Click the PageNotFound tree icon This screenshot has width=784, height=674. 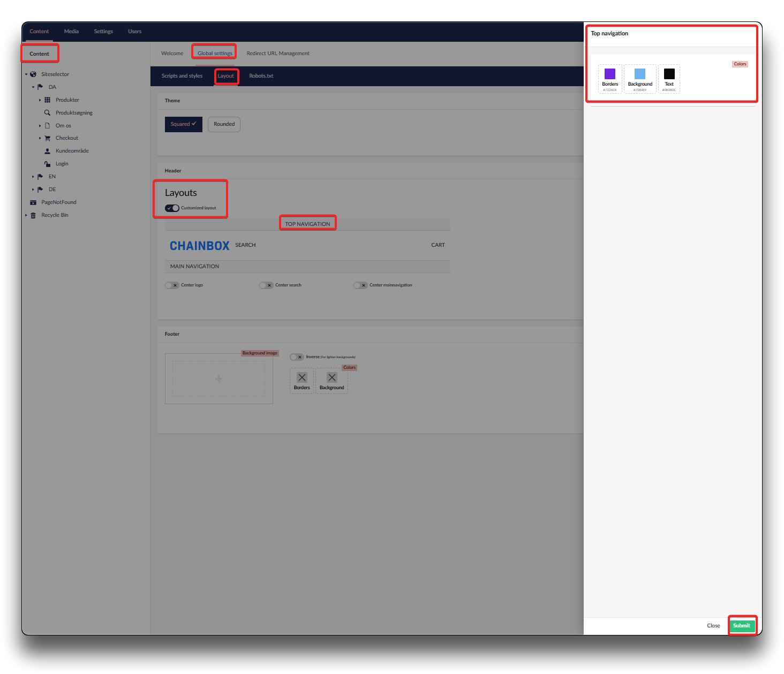[33, 202]
